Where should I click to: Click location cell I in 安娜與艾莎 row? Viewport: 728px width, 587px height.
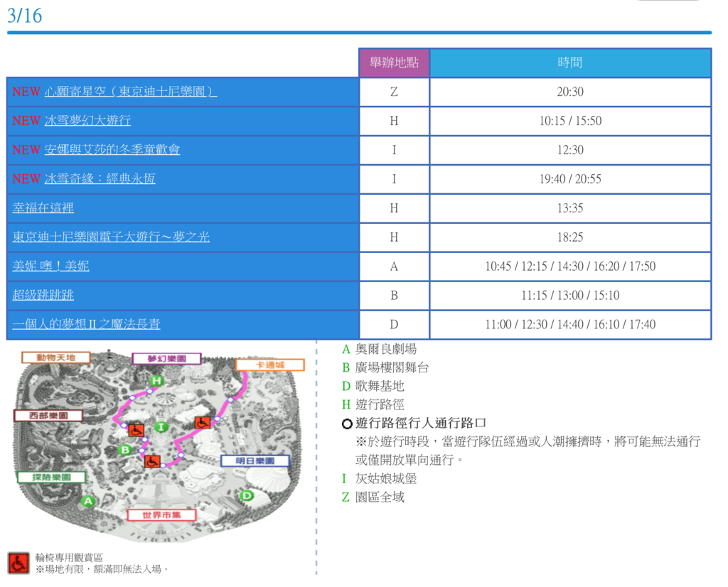click(394, 150)
